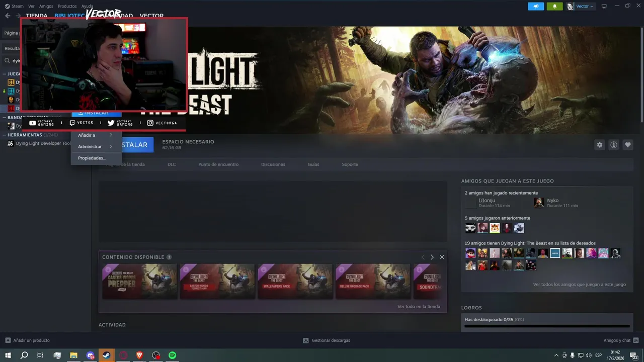Open Brave browser from taskbar

tap(139, 355)
